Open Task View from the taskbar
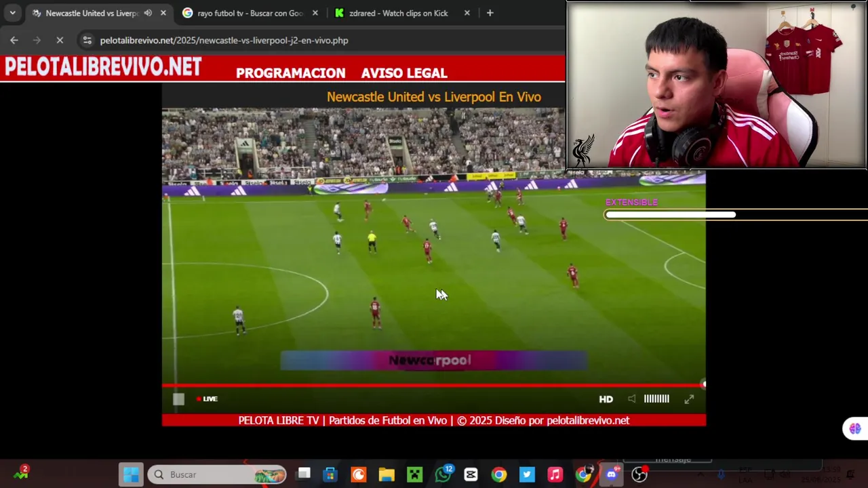The height and width of the screenshot is (488, 868). click(304, 474)
